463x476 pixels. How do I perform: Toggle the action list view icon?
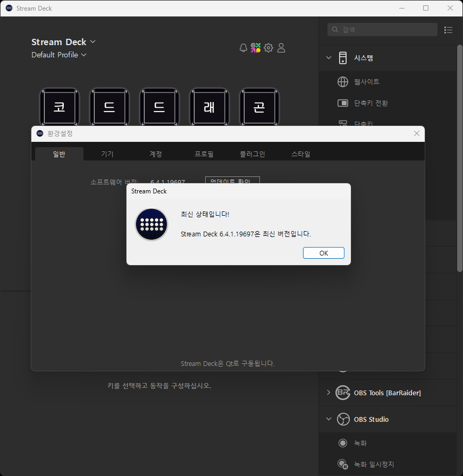pyautogui.click(x=448, y=30)
